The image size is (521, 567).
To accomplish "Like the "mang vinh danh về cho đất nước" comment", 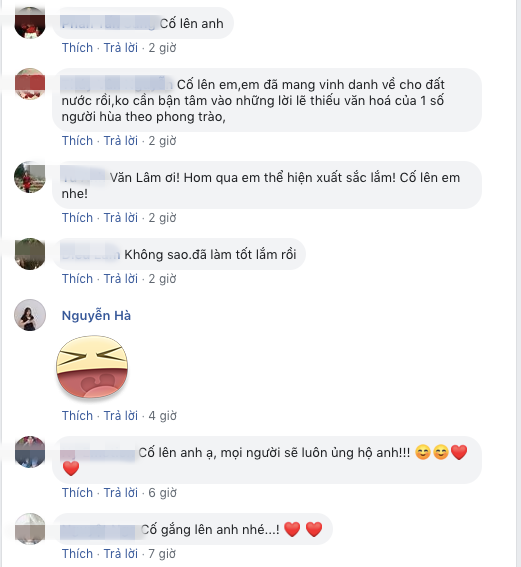I will coord(77,141).
